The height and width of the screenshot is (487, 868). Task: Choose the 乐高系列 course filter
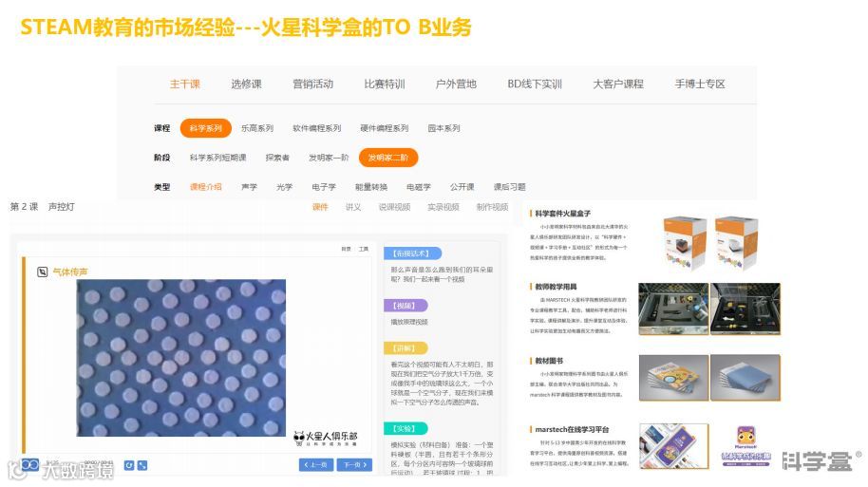pos(257,128)
